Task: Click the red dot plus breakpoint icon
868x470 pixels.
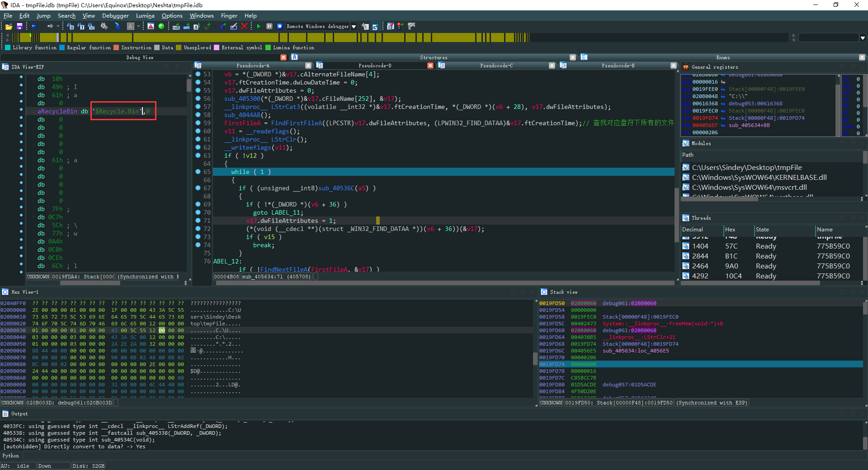Action: pos(401,26)
